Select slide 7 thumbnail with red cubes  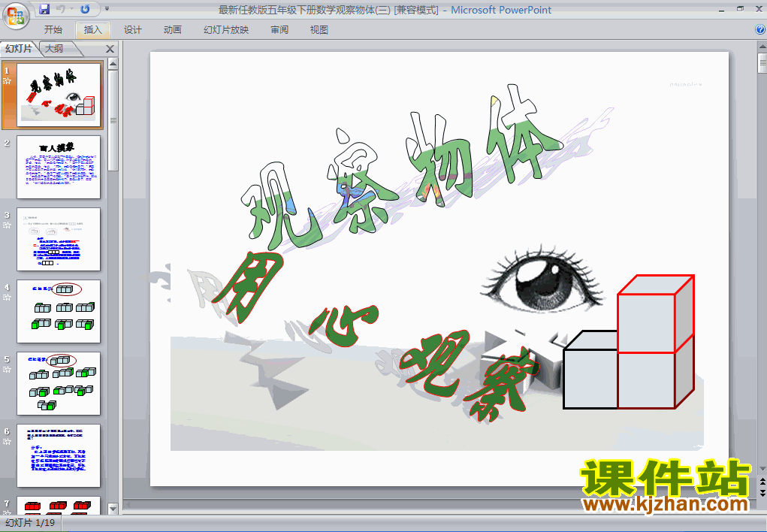tap(59, 505)
